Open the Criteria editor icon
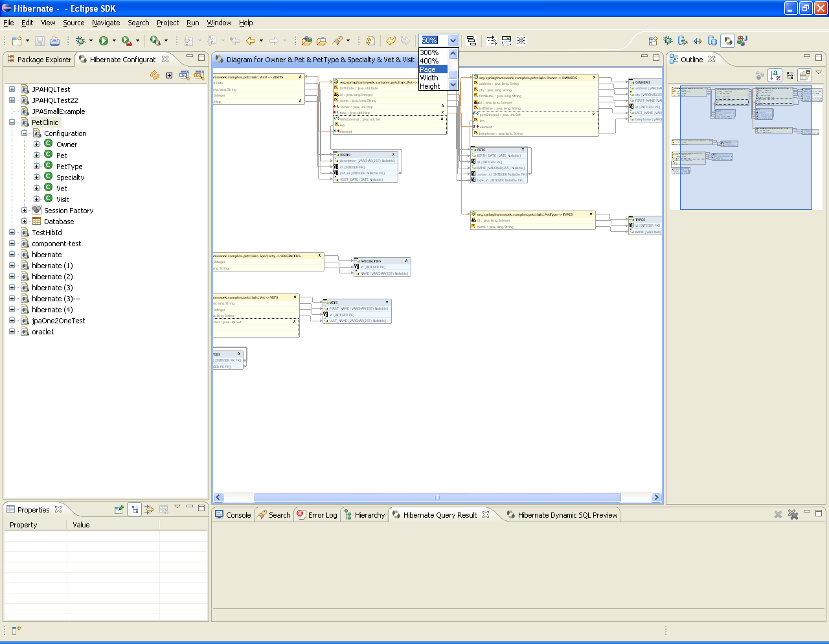This screenshot has width=829, height=644. [199, 75]
